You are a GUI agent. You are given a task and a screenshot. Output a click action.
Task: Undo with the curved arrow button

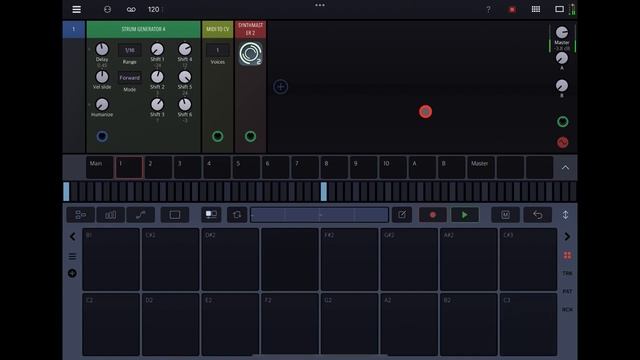pyautogui.click(x=538, y=215)
